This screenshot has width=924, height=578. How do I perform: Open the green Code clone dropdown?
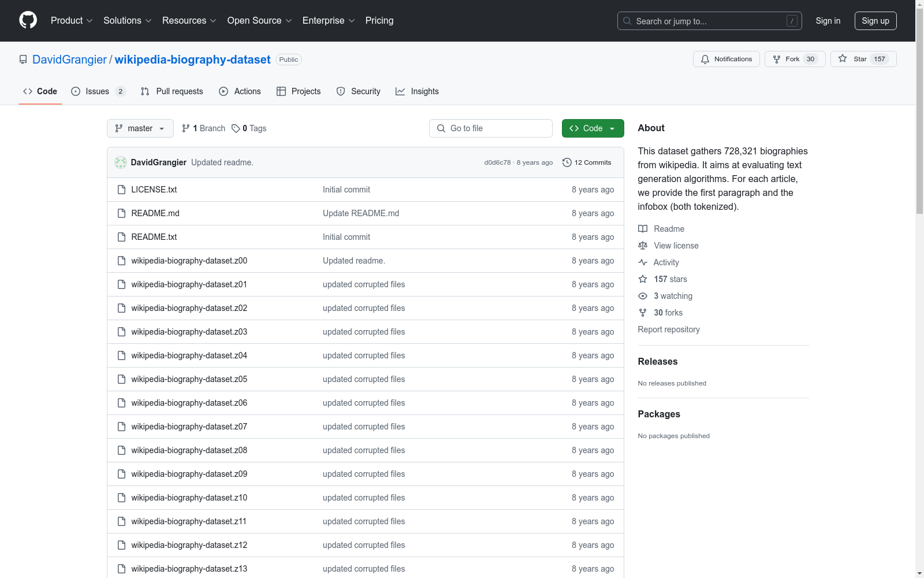click(593, 128)
